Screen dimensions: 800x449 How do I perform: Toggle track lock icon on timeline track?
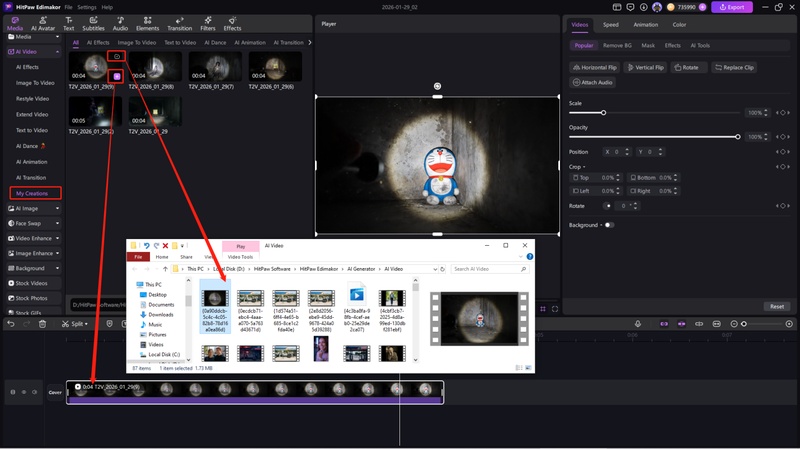[x=13, y=392]
